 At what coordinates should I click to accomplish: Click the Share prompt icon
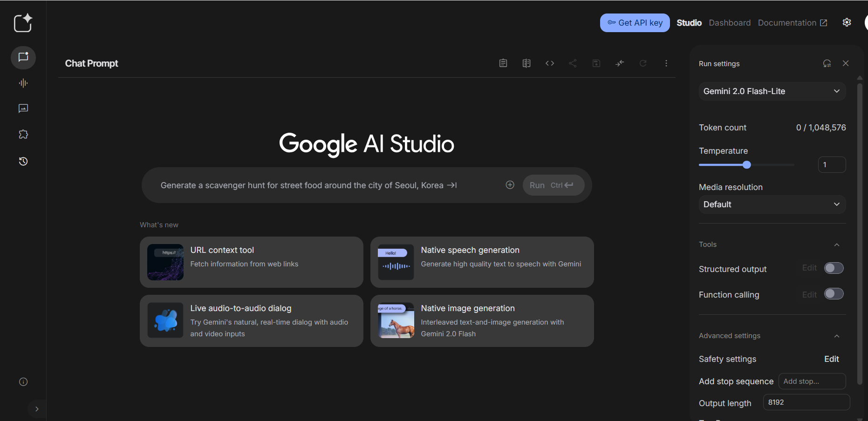(x=573, y=63)
